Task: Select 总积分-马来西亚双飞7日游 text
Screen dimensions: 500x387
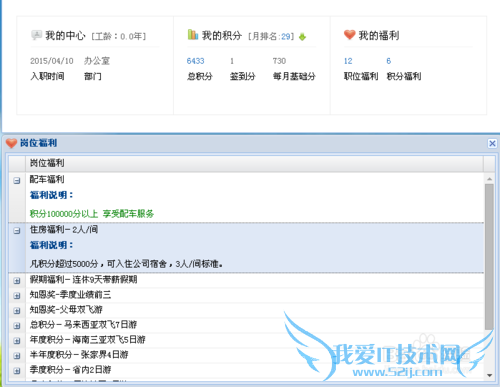Action: (83, 324)
